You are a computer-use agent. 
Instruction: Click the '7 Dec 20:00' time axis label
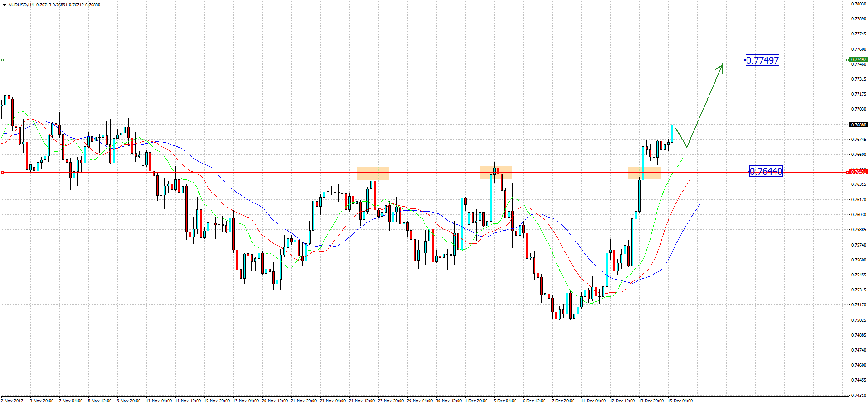[x=563, y=401]
